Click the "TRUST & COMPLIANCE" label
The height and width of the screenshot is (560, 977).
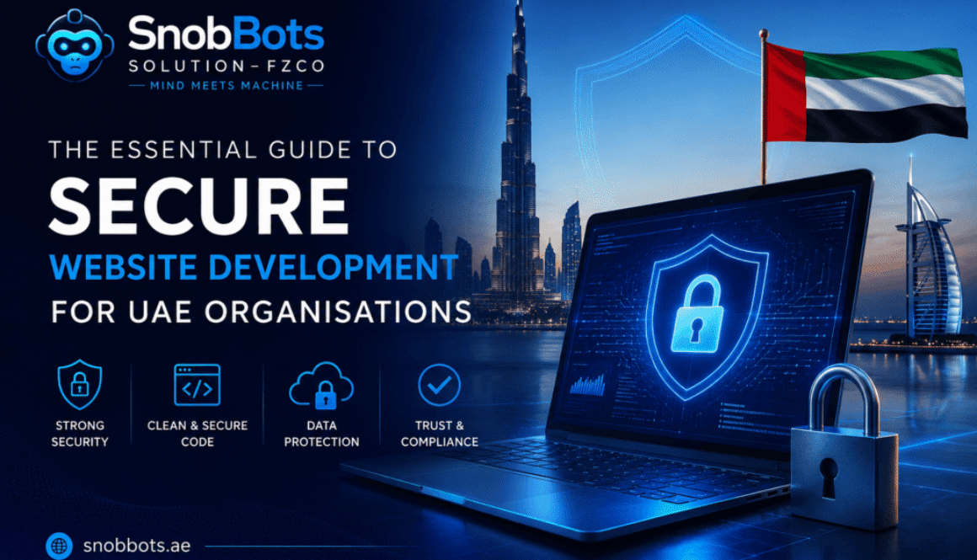(x=440, y=434)
